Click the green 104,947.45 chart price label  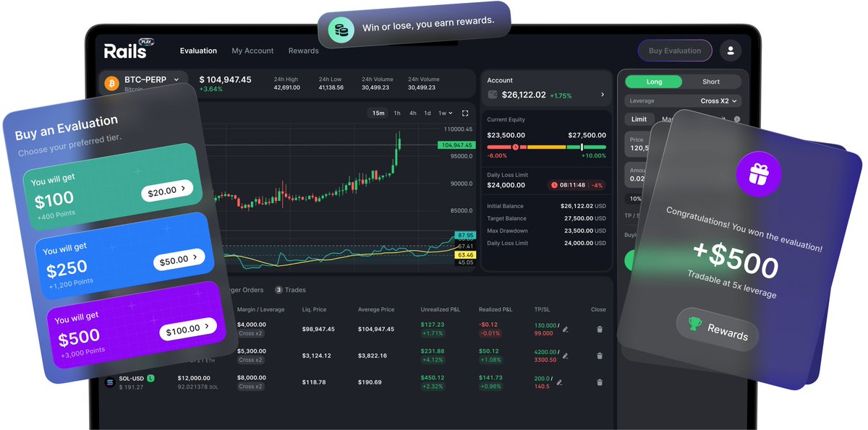(x=456, y=145)
